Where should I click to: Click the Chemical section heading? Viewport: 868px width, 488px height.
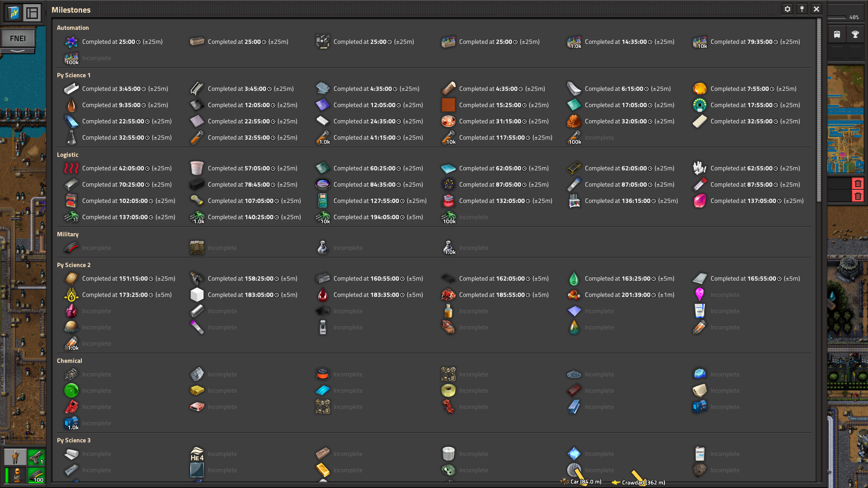[x=69, y=361]
